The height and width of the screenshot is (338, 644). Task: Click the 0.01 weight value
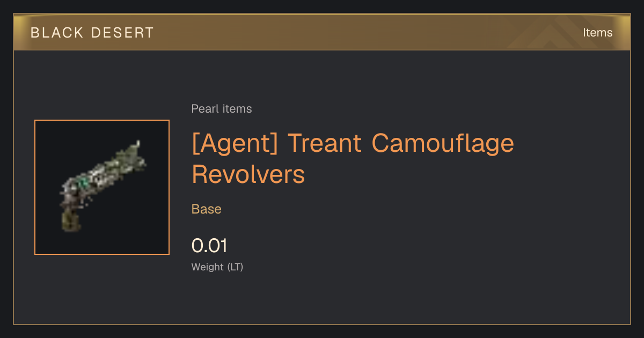tap(209, 246)
